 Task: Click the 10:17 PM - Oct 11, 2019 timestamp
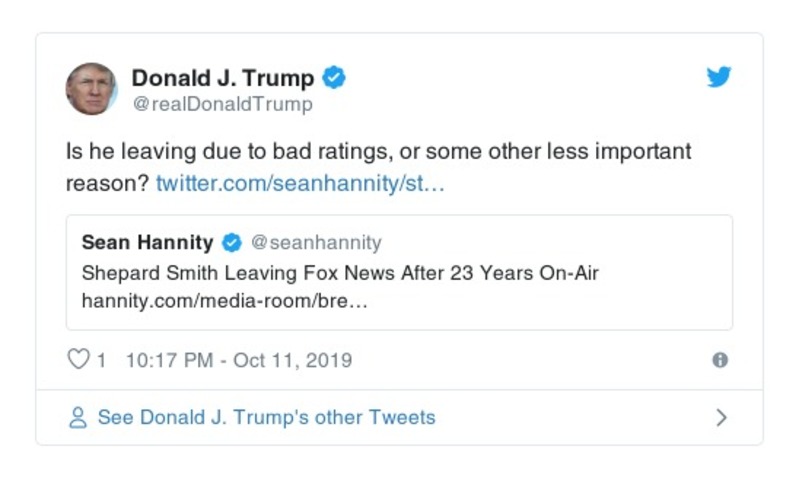(x=238, y=360)
